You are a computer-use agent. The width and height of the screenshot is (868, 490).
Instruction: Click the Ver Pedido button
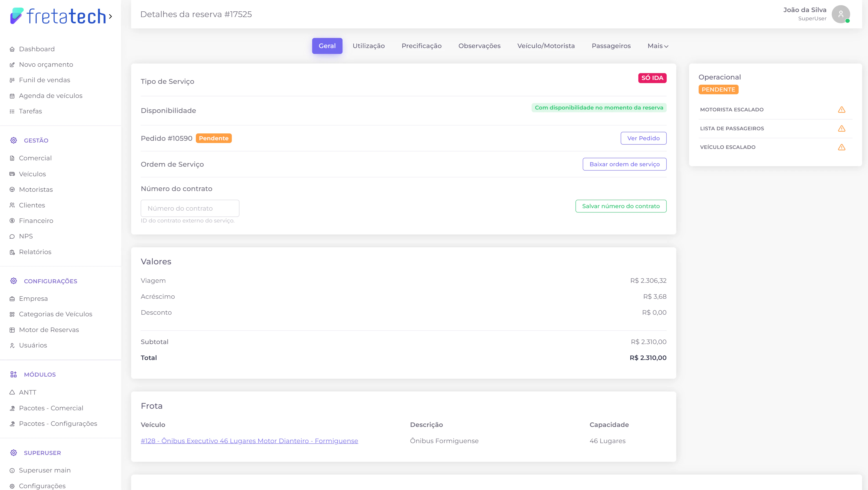click(643, 138)
